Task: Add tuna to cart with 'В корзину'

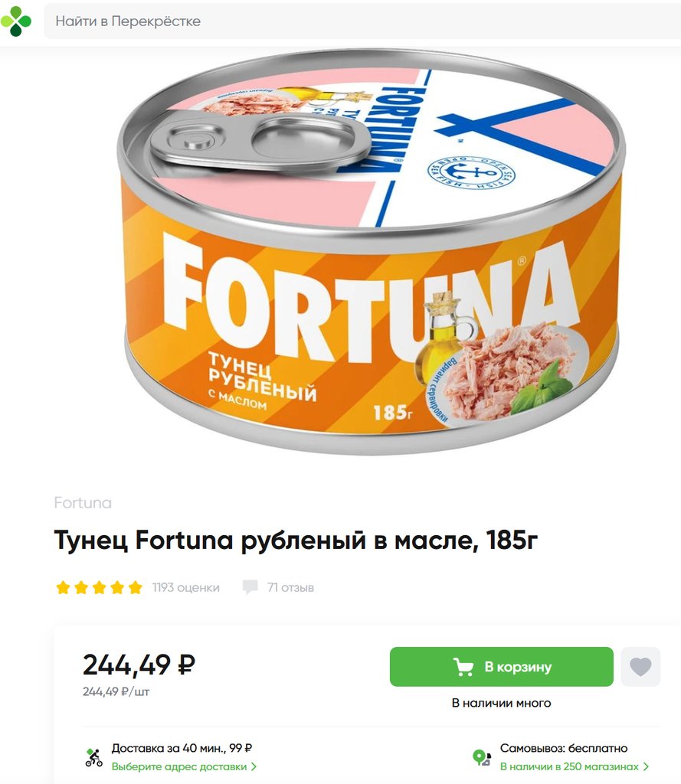Action: tap(502, 667)
